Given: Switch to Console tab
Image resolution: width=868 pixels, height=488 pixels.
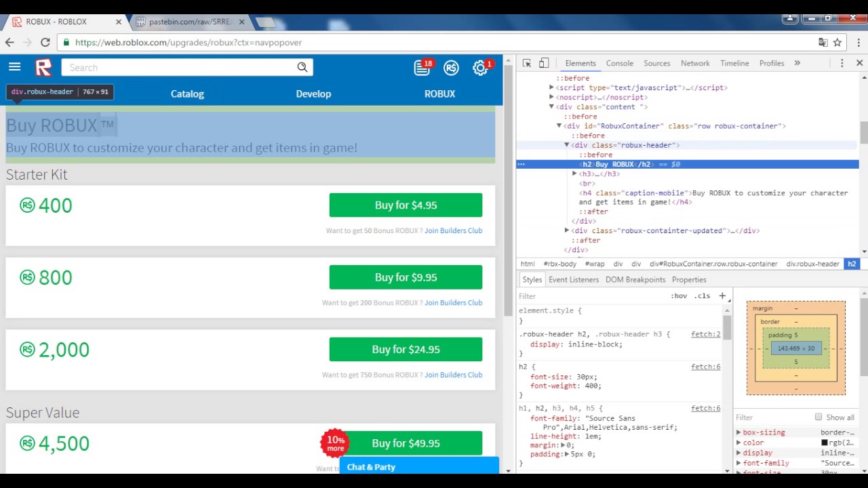Looking at the screenshot, I should pos(620,63).
